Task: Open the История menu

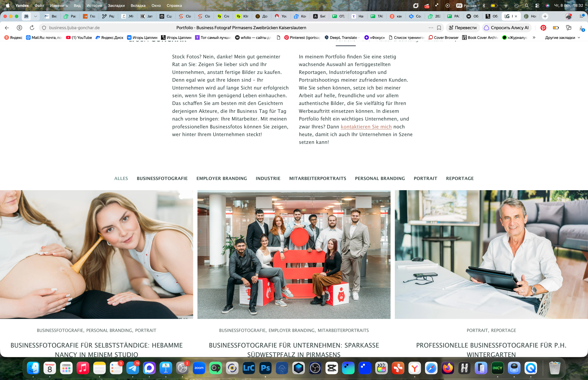Action: pyautogui.click(x=94, y=6)
